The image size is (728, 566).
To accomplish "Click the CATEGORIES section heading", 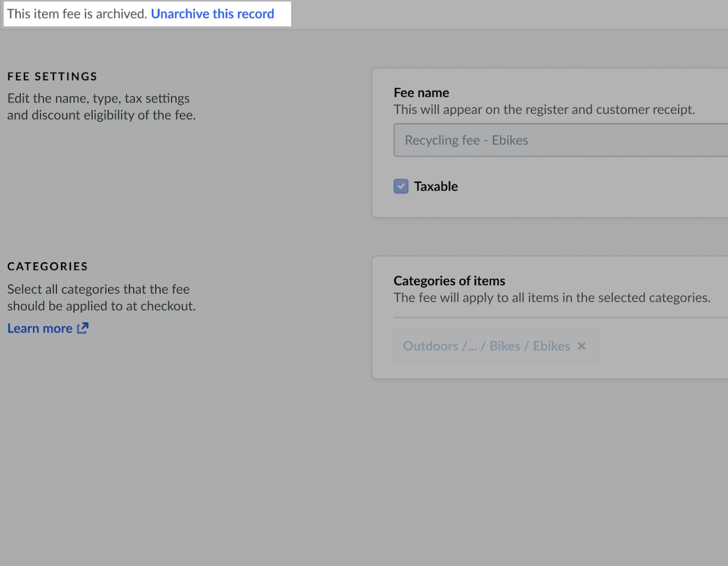I will pyautogui.click(x=47, y=266).
